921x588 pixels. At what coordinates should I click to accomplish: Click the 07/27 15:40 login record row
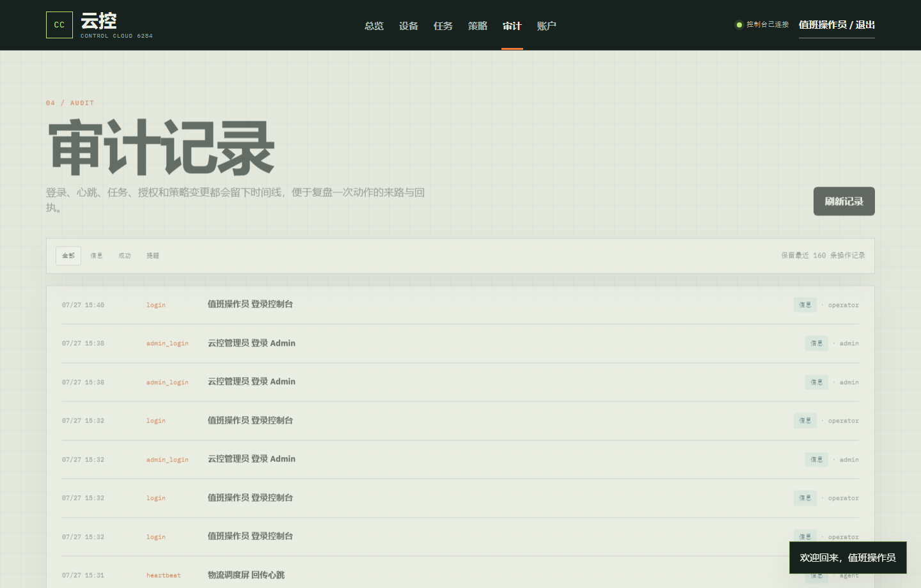(460, 305)
